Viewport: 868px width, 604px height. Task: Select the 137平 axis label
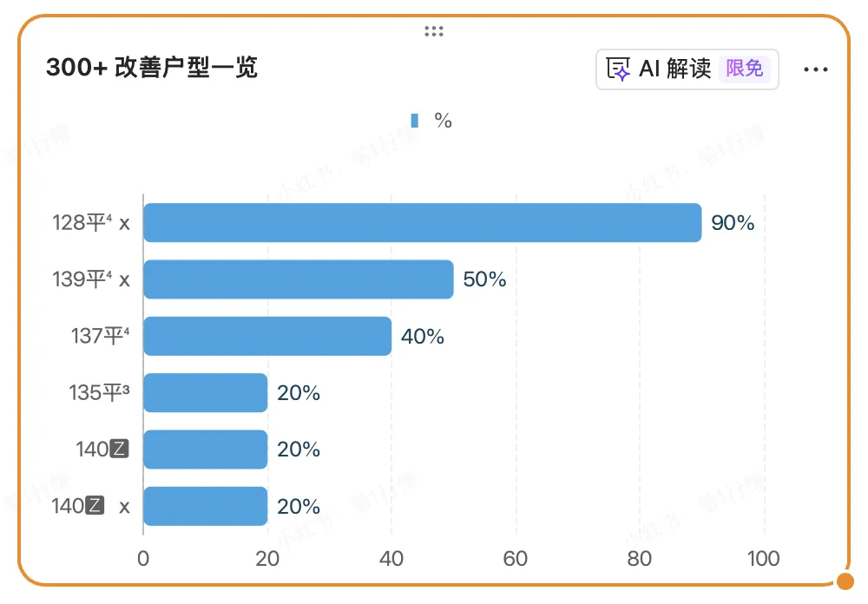(x=100, y=336)
